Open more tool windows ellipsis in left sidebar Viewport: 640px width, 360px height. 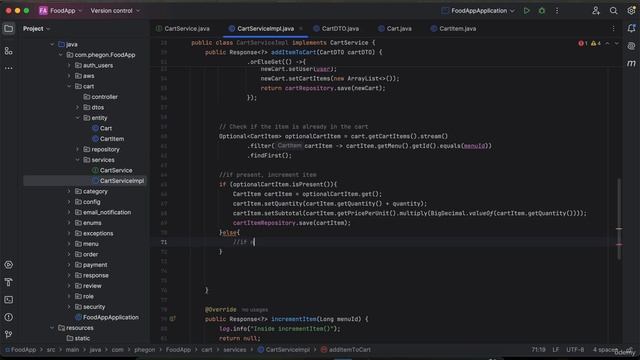[x=9, y=68]
